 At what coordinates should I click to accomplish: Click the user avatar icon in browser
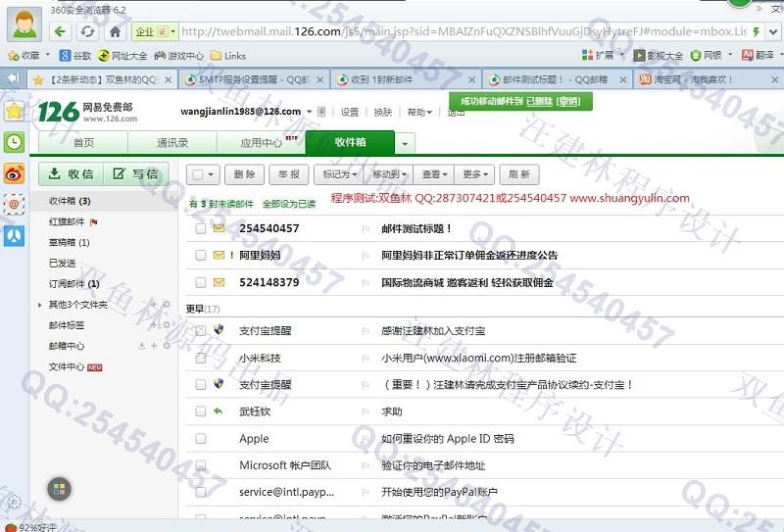24,24
